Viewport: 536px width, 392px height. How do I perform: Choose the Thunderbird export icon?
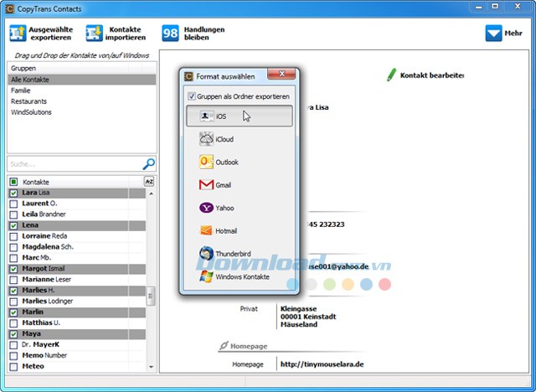click(x=206, y=254)
